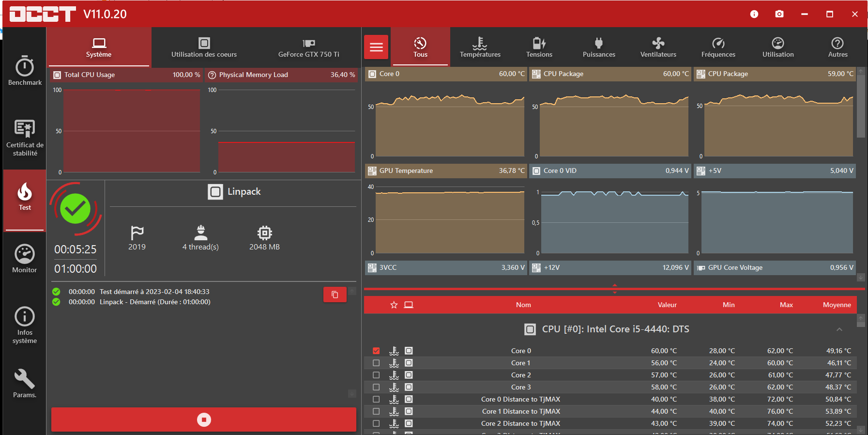Stop the running Linpack test

click(x=204, y=419)
